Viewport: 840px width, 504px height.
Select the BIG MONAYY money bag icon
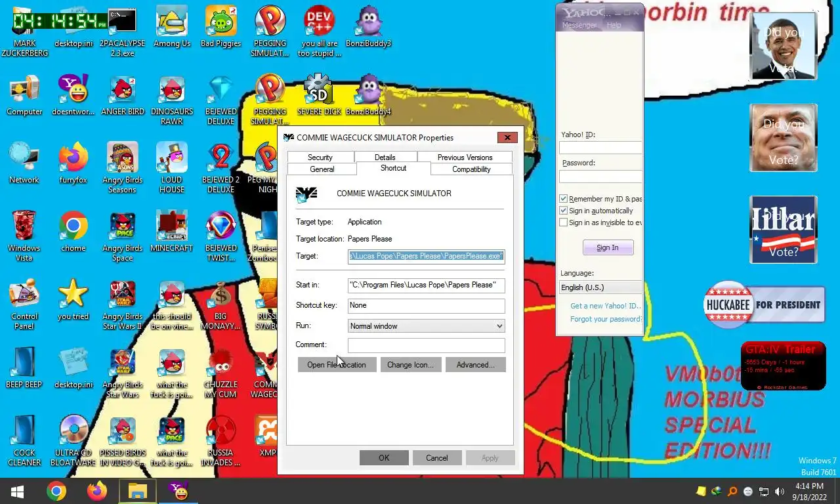tap(220, 305)
